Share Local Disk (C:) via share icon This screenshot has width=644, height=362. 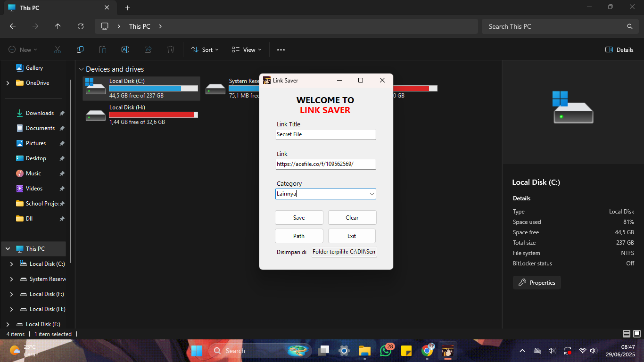(x=148, y=49)
